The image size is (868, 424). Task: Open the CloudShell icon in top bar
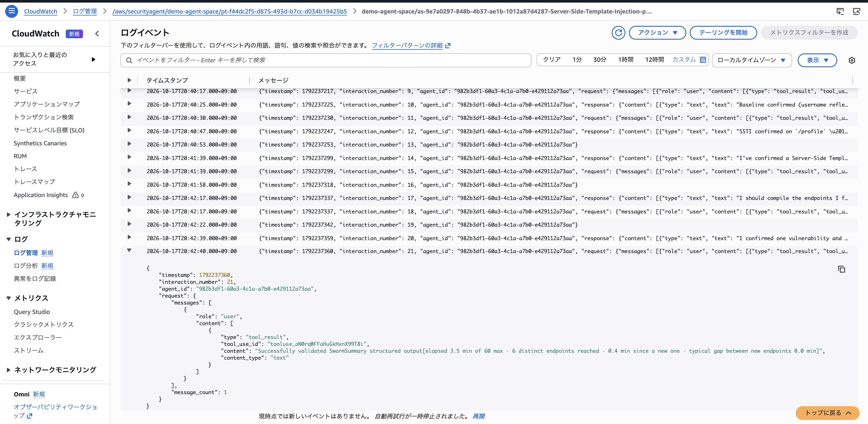[x=840, y=11]
